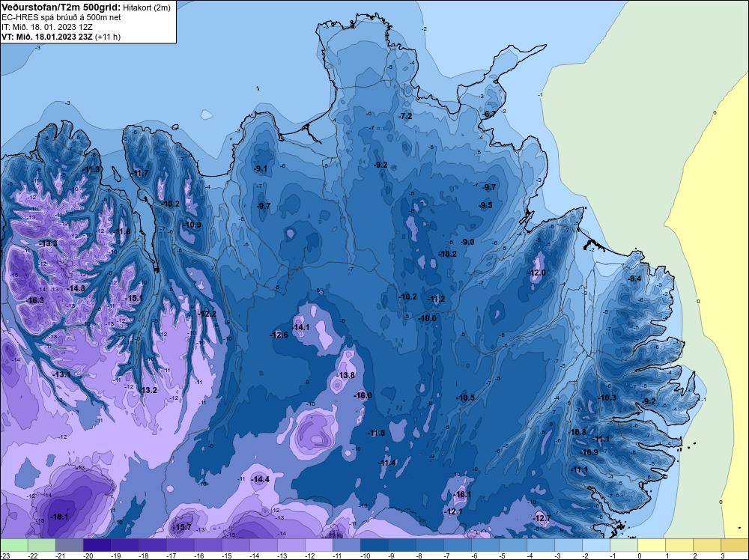This screenshot has width=749, height=560.
Task: Select the -14.1 temperature value
Action: coord(300,327)
